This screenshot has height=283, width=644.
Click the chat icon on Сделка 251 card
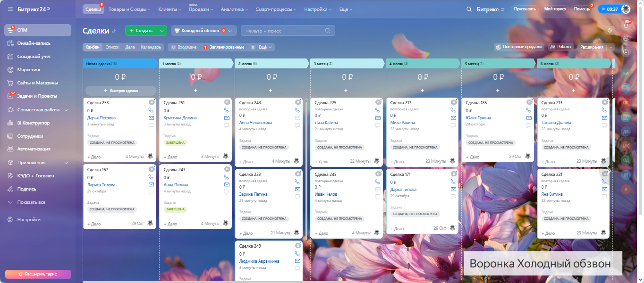coord(227,125)
